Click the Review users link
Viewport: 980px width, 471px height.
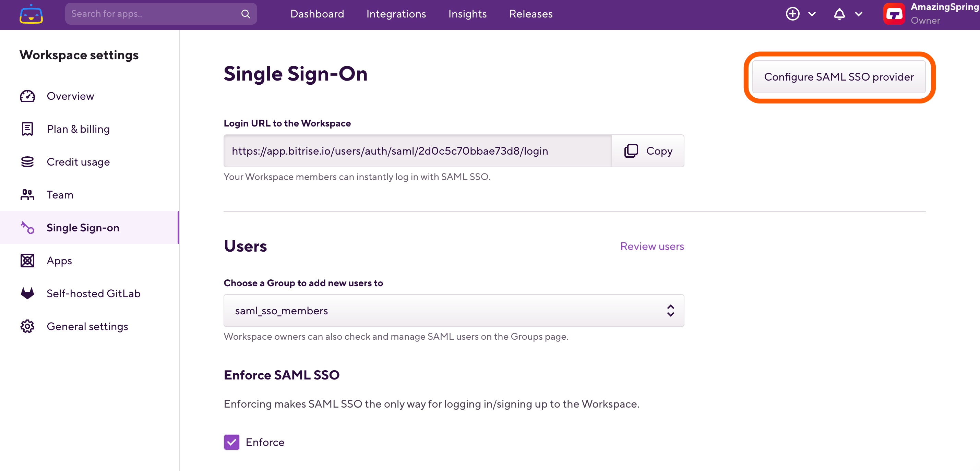(652, 246)
